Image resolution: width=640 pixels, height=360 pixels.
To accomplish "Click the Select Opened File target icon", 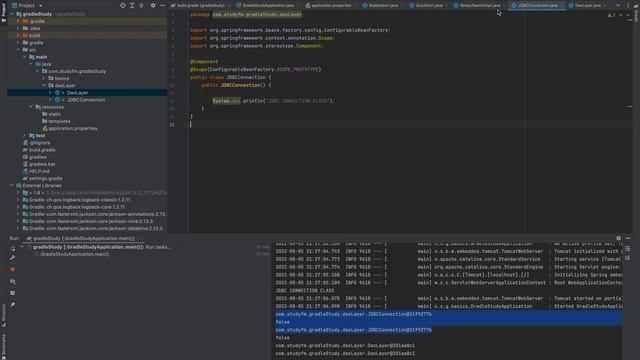I will pos(122,5).
